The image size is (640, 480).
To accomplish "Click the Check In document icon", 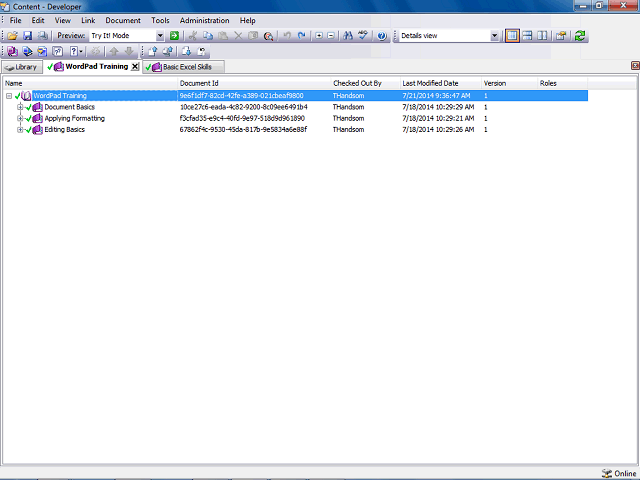I will click(153, 51).
